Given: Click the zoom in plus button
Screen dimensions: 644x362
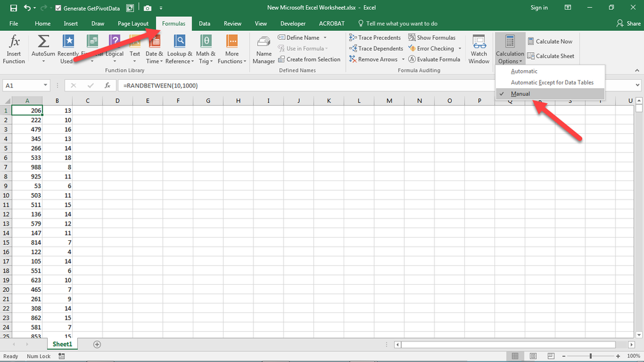Looking at the screenshot, I should (618, 356).
